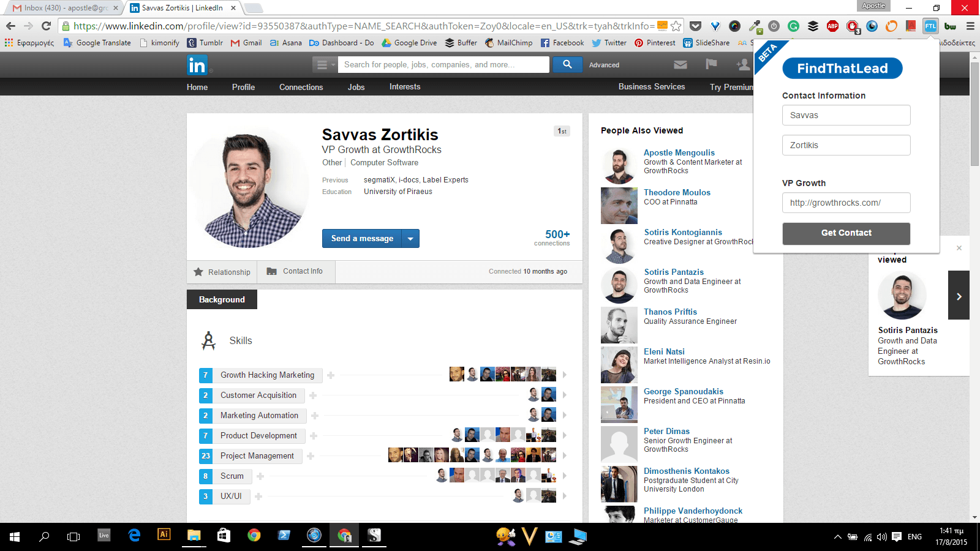Switch to the Relationship tab
The width and height of the screenshot is (980, 551).
click(x=222, y=272)
